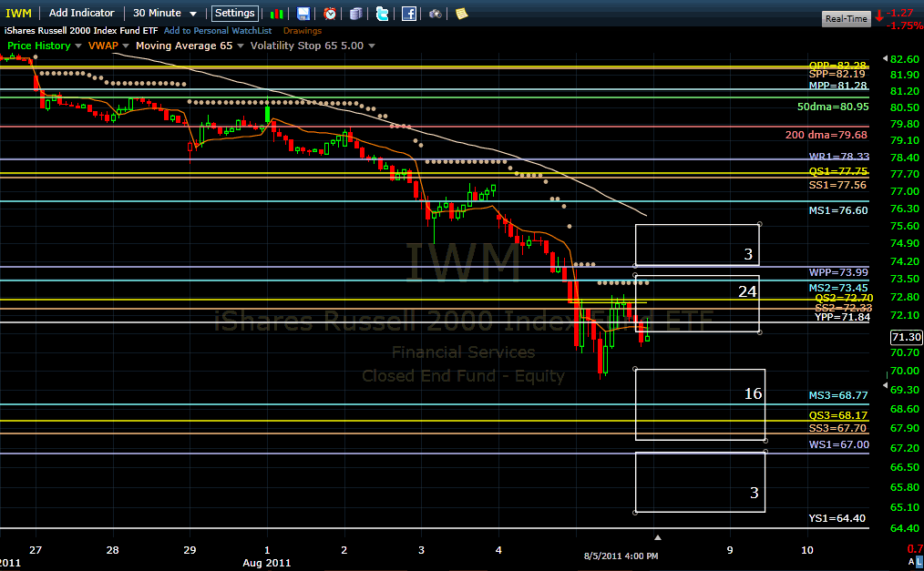The image size is (924, 571).
Task: Open the 30 Minute timeframe dropdown
Action: point(164,13)
